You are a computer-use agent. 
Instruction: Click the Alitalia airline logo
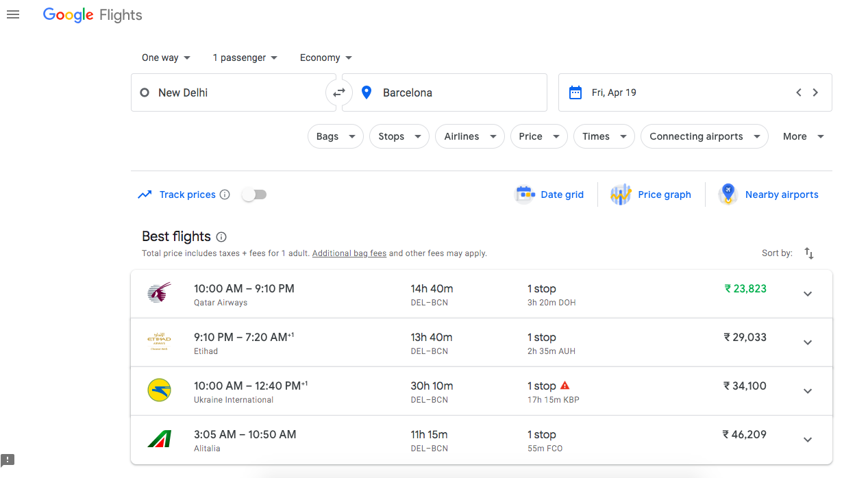159,439
